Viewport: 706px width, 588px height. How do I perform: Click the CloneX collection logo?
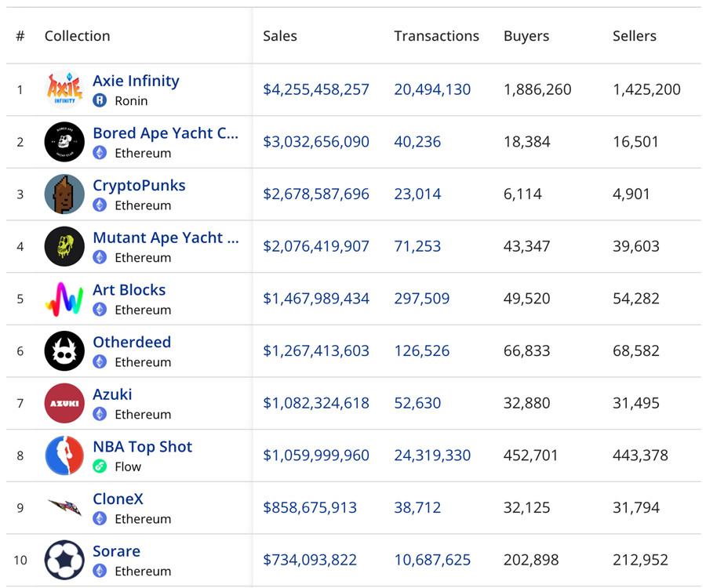pos(64,508)
